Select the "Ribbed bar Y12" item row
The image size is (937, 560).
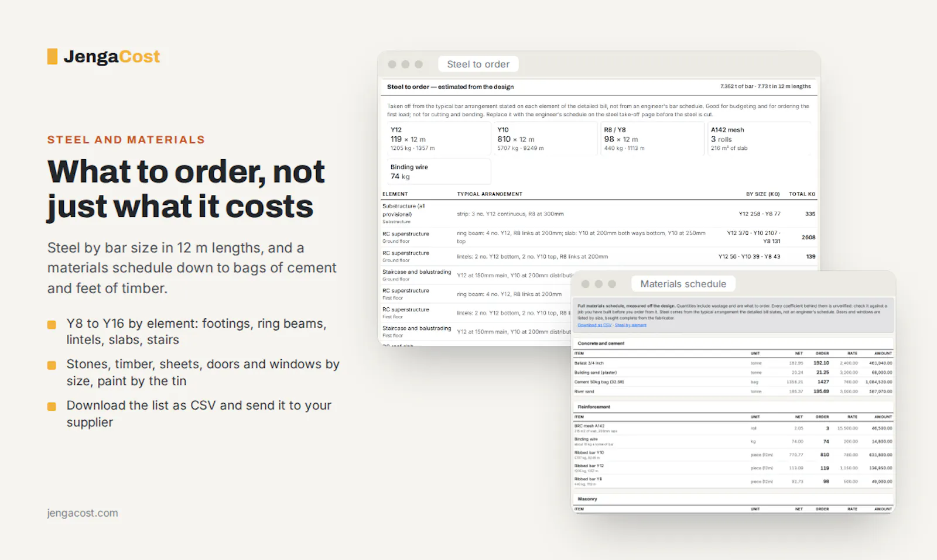733,468
